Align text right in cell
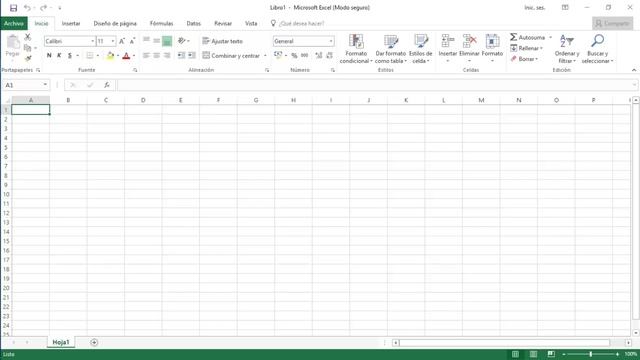Viewport: 640px width, 360px height. click(x=167, y=55)
